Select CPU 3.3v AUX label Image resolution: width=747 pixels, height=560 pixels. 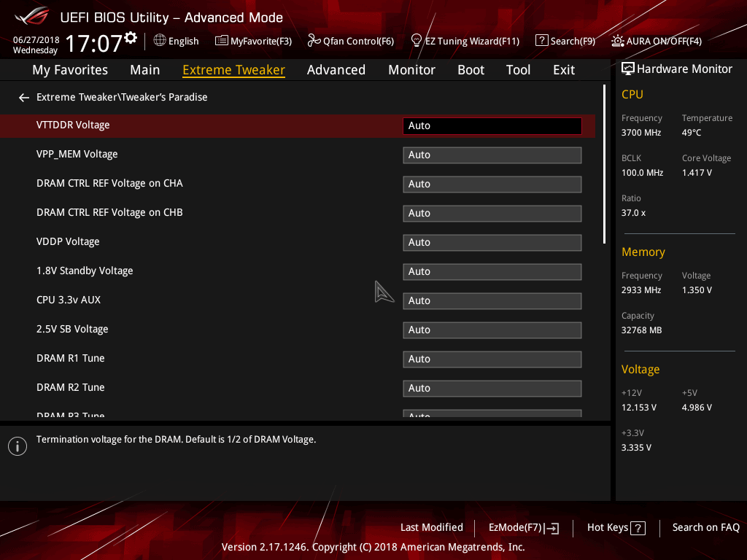click(x=69, y=300)
